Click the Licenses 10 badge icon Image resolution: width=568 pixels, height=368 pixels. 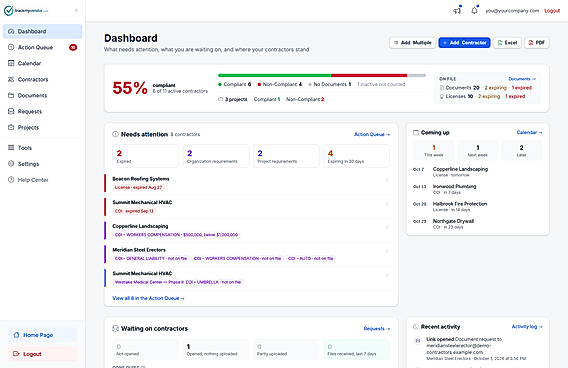click(x=442, y=96)
